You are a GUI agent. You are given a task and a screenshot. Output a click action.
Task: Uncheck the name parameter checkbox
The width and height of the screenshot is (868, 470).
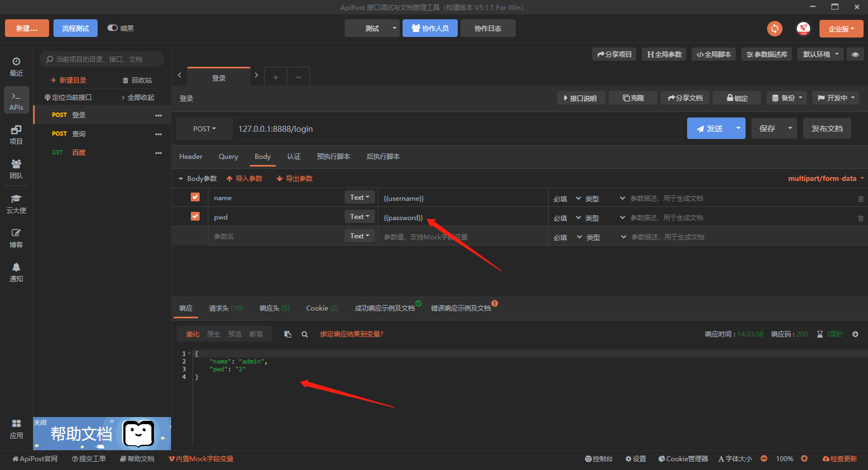(x=195, y=197)
